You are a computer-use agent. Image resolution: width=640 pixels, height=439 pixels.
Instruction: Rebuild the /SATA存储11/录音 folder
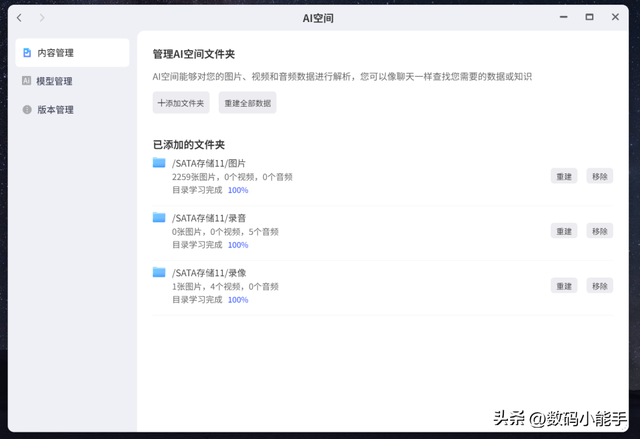[564, 231]
